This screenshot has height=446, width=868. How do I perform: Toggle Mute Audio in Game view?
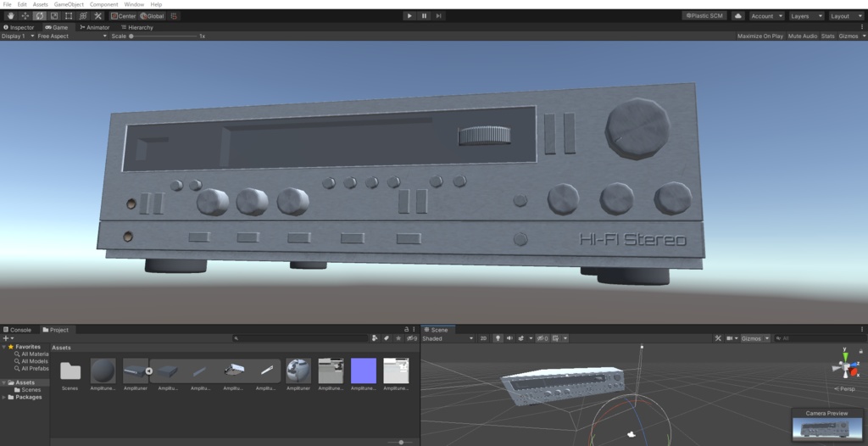[x=803, y=36]
